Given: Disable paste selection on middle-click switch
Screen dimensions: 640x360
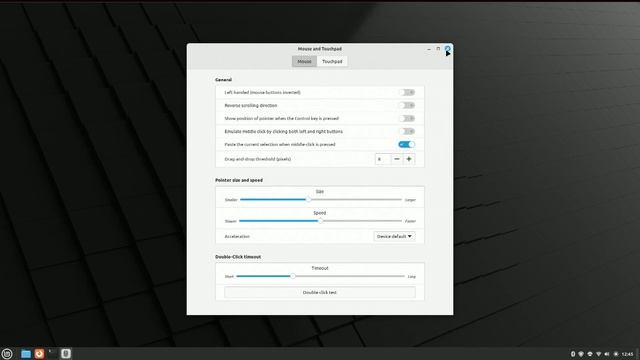Looking at the screenshot, I should click(407, 144).
